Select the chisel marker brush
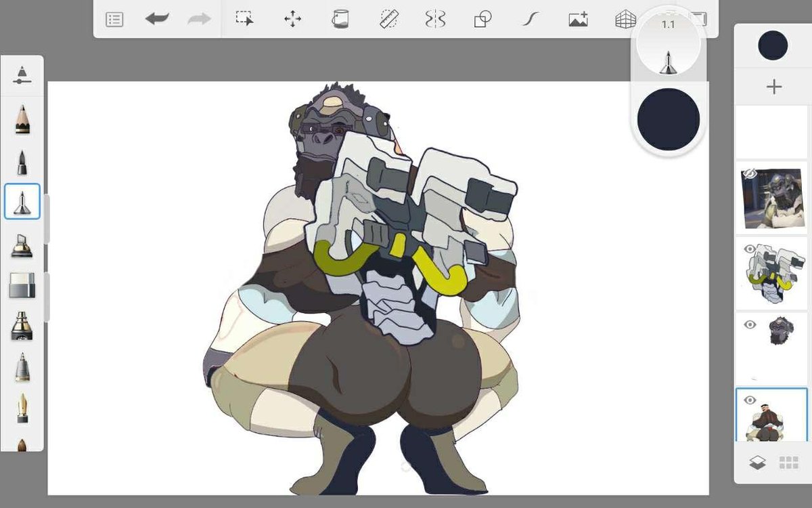Image resolution: width=812 pixels, height=508 pixels. (x=22, y=245)
